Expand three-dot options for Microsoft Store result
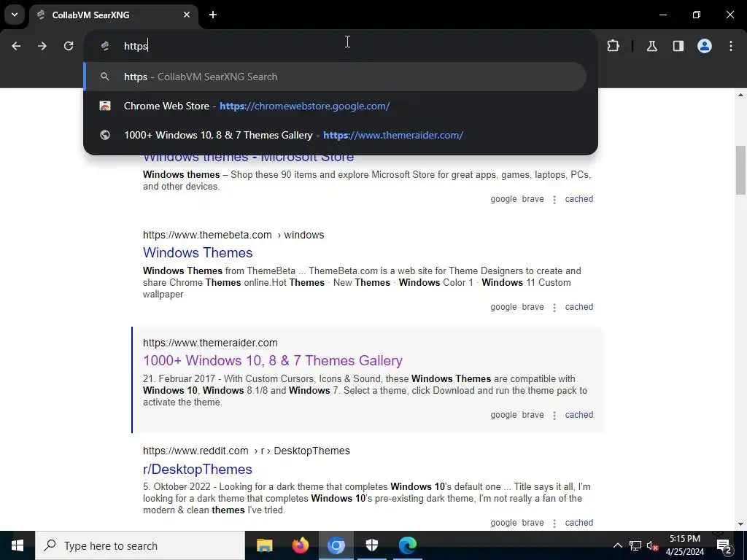 point(554,200)
